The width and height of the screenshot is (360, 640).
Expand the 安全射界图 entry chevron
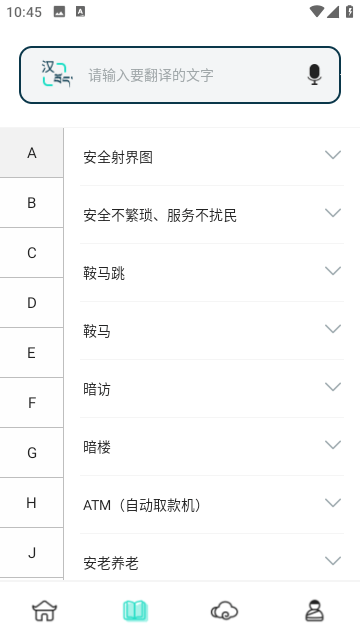point(333,155)
